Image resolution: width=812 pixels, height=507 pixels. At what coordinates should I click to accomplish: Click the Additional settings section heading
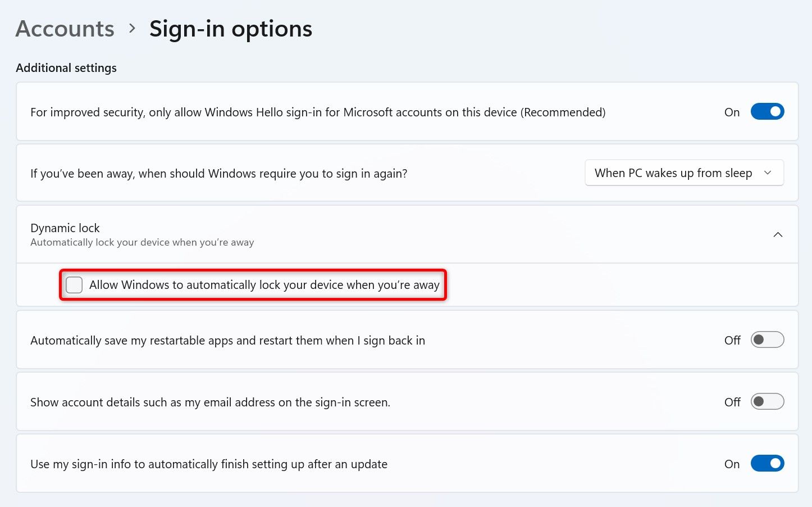point(66,67)
